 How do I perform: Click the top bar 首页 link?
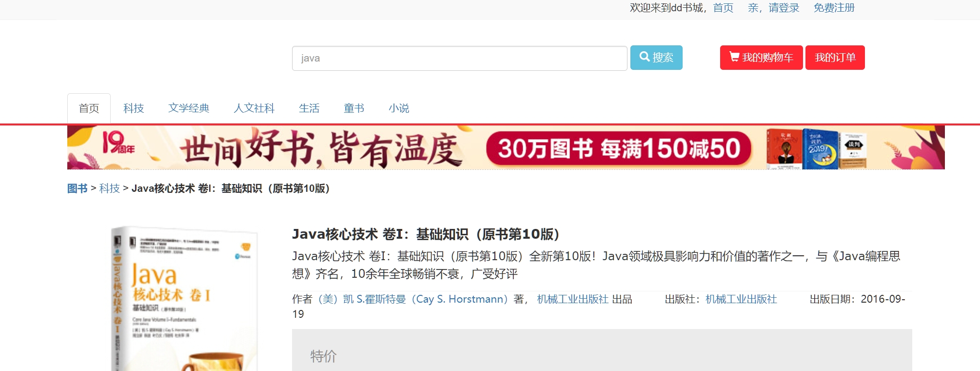pyautogui.click(x=723, y=8)
